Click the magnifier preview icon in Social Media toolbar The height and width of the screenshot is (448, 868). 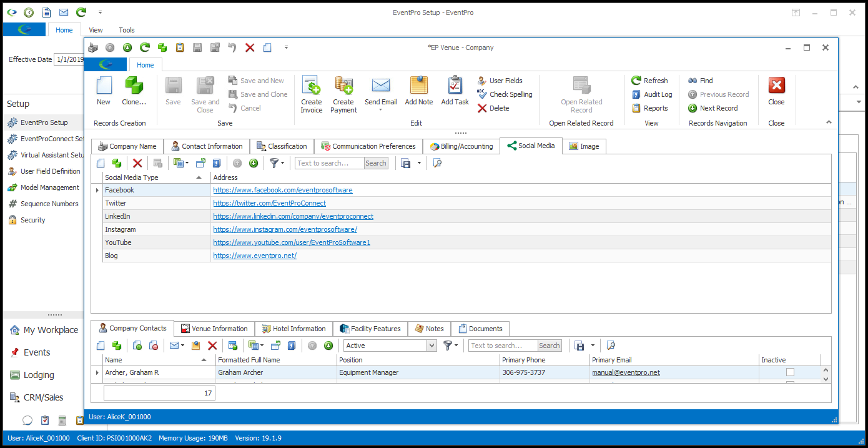point(437,163)
